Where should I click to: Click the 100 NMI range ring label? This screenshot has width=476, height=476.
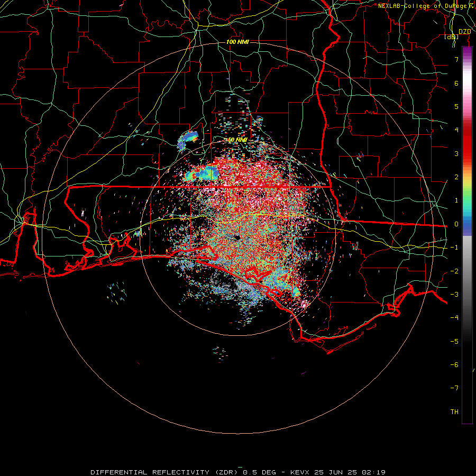(x=237, y=42)
